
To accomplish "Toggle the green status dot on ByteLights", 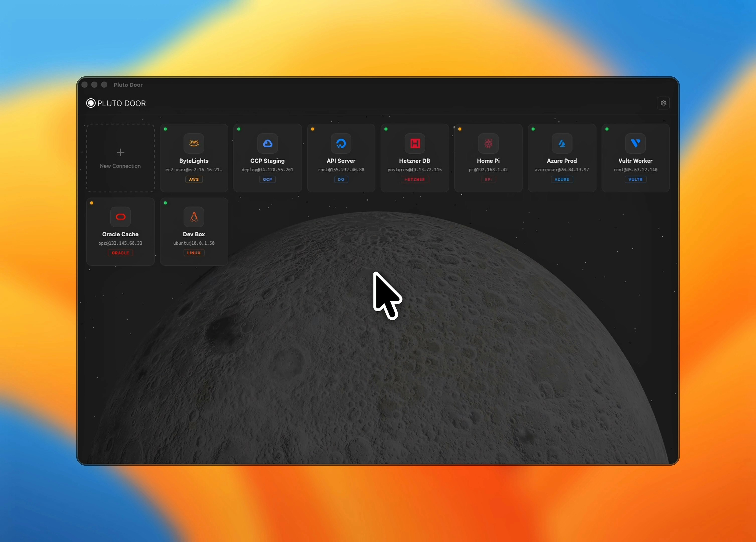I will click(166, 129).
